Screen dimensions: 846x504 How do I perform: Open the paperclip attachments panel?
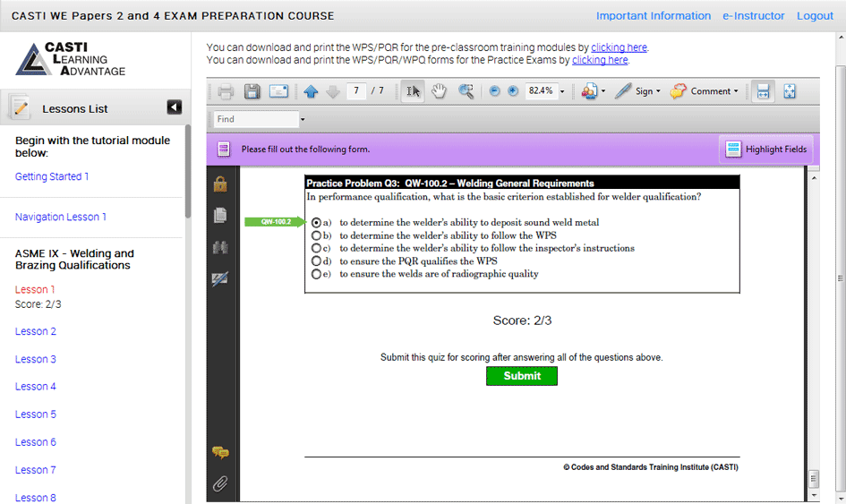point(220,483)
